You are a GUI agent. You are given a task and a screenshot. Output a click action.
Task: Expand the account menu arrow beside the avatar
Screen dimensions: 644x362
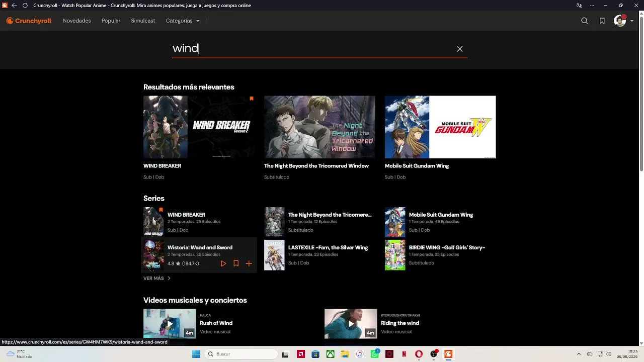(632, 21)
